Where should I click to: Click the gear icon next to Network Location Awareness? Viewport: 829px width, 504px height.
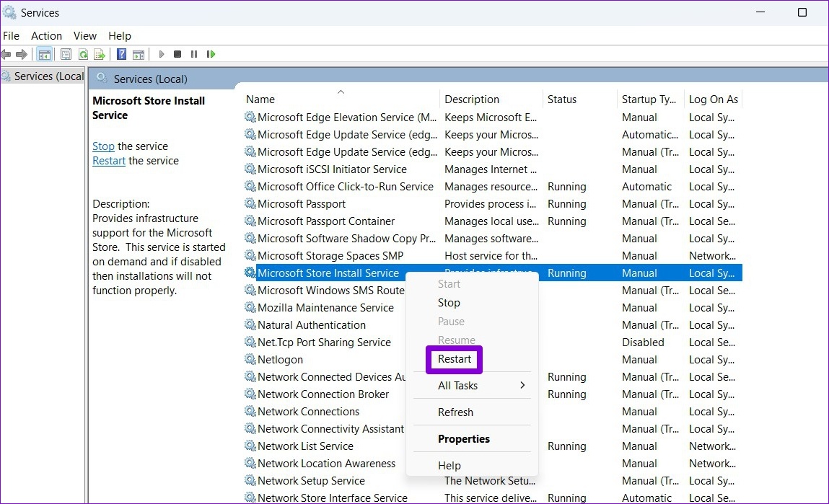coord(250,464)
